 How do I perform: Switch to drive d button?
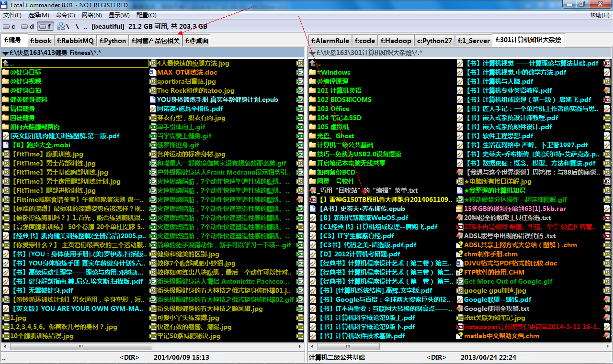pos(28,26)
